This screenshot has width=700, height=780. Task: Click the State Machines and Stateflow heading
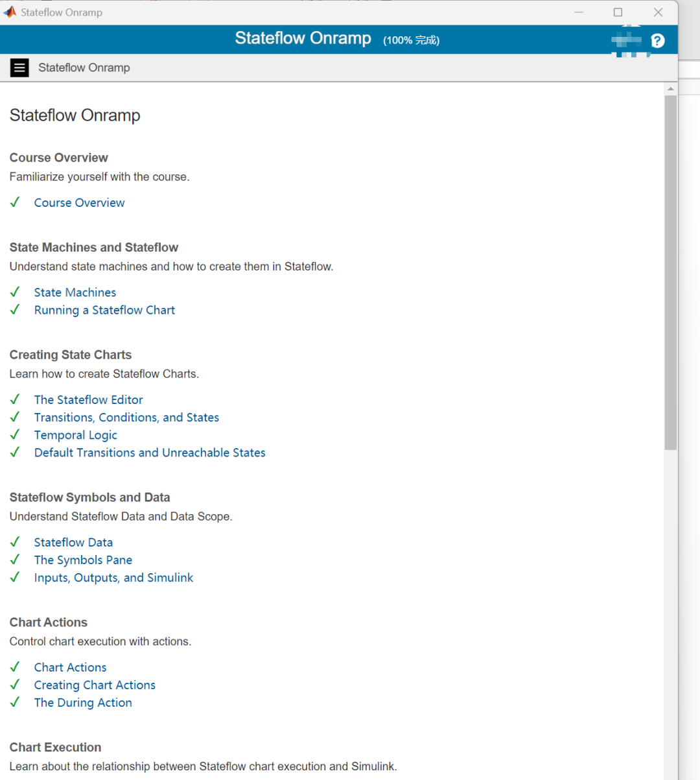pos(94,247)
